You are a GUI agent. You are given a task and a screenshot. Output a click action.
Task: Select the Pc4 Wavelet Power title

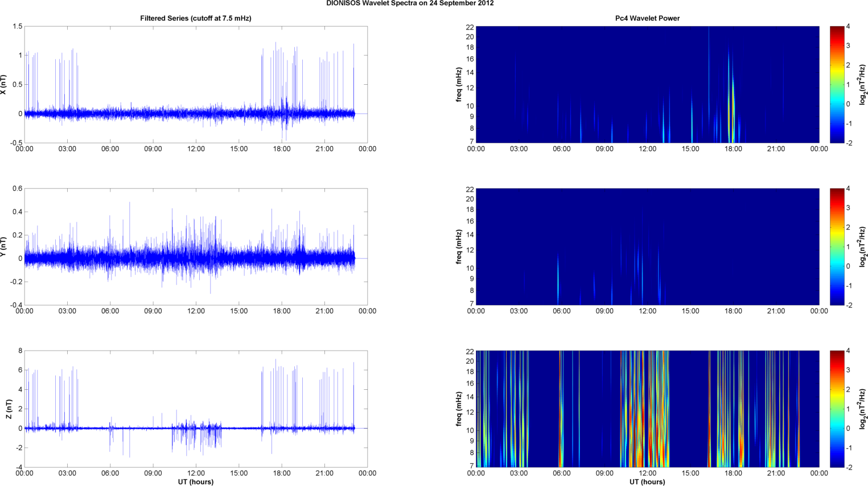click(647, 18)
